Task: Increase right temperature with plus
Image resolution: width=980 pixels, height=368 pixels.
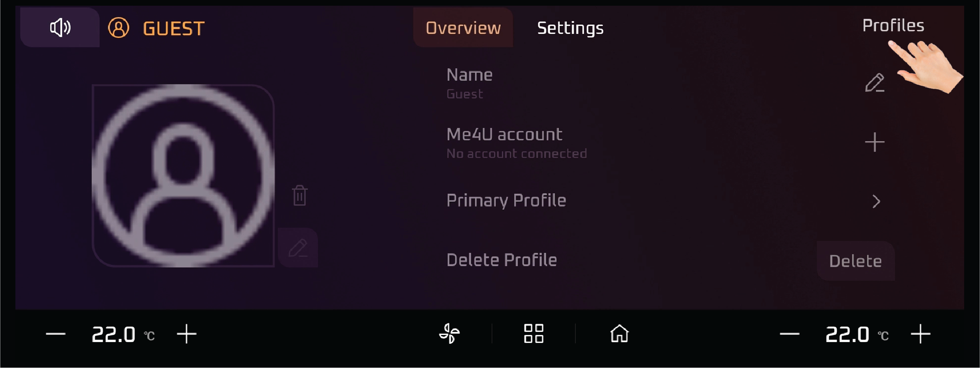Action: click(920, 334)
